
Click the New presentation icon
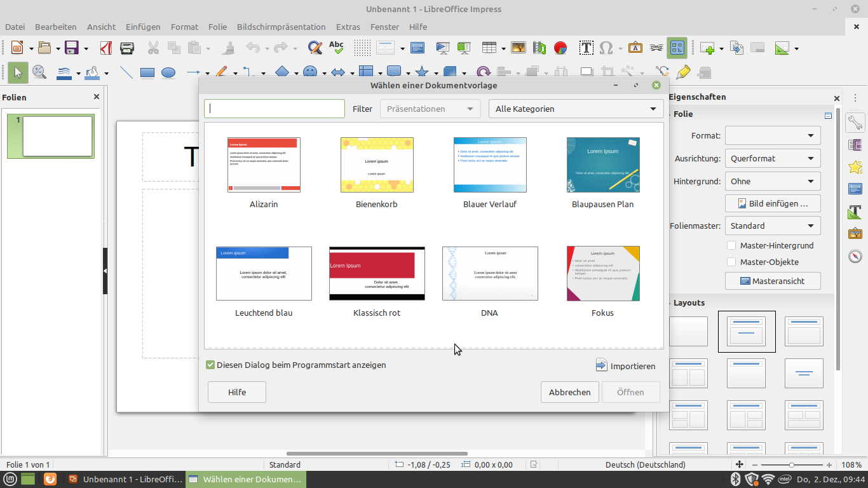[17, 48]
